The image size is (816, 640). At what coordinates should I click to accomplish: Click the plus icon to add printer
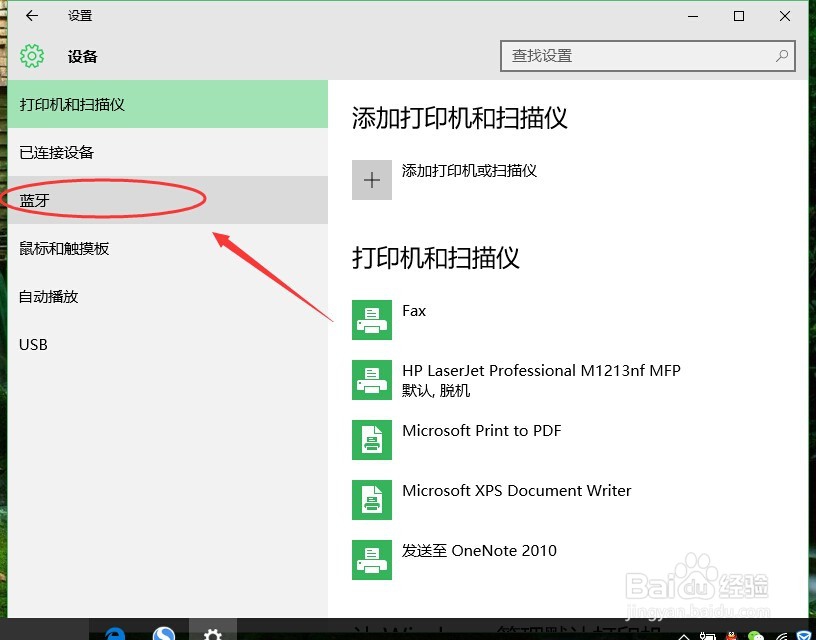pos(372,180)
